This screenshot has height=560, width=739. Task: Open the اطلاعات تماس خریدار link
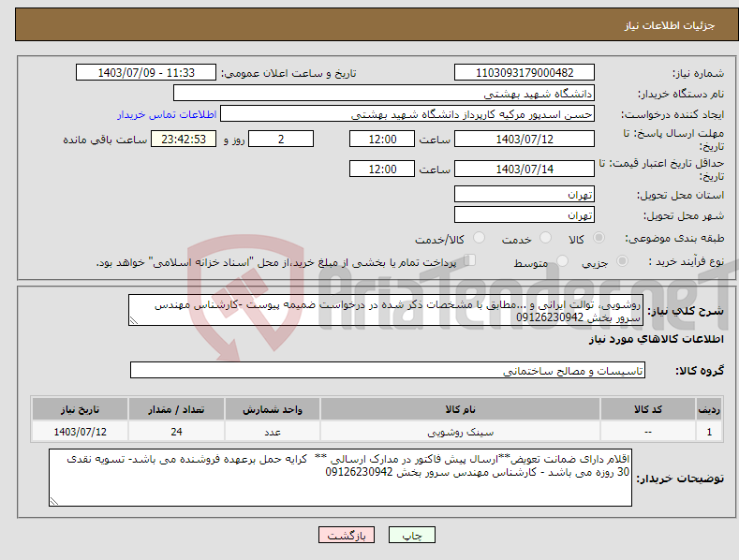167,114
